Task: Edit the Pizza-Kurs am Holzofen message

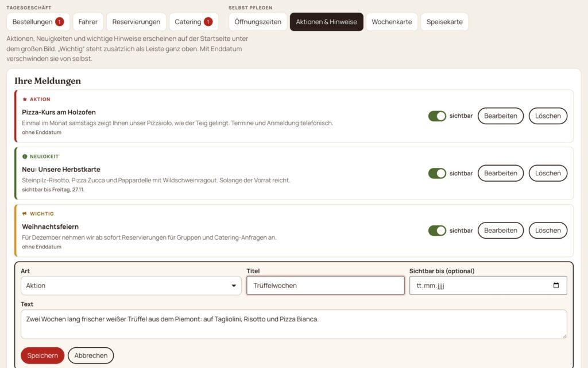Action: pos(501,116)
